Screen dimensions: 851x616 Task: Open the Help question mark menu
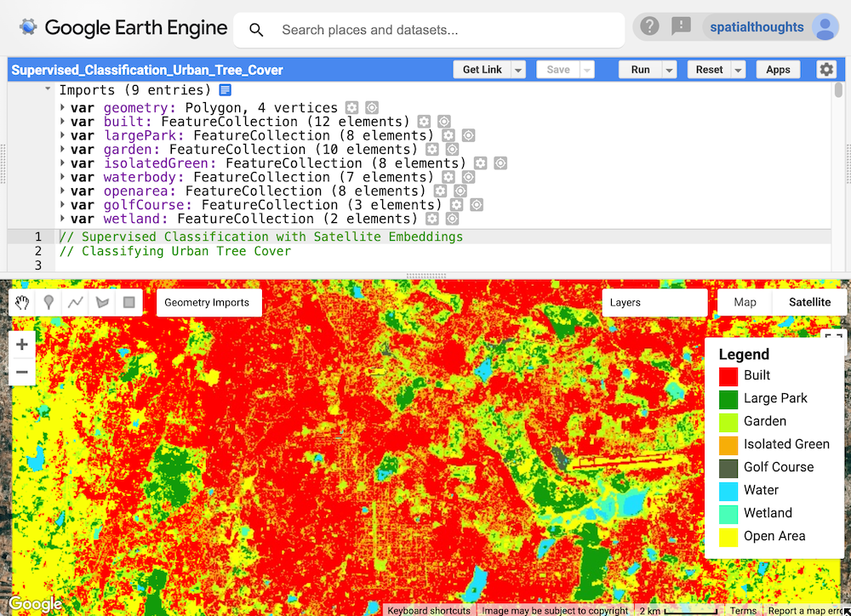[x=650, y=26]
